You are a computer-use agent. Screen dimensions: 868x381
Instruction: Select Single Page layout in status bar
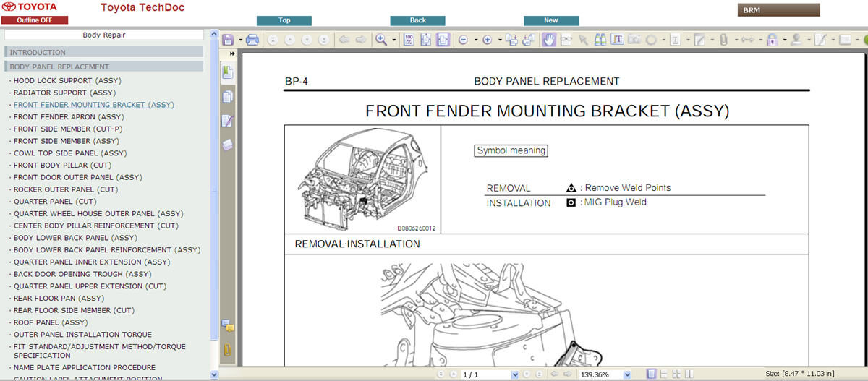click(651, 374)
